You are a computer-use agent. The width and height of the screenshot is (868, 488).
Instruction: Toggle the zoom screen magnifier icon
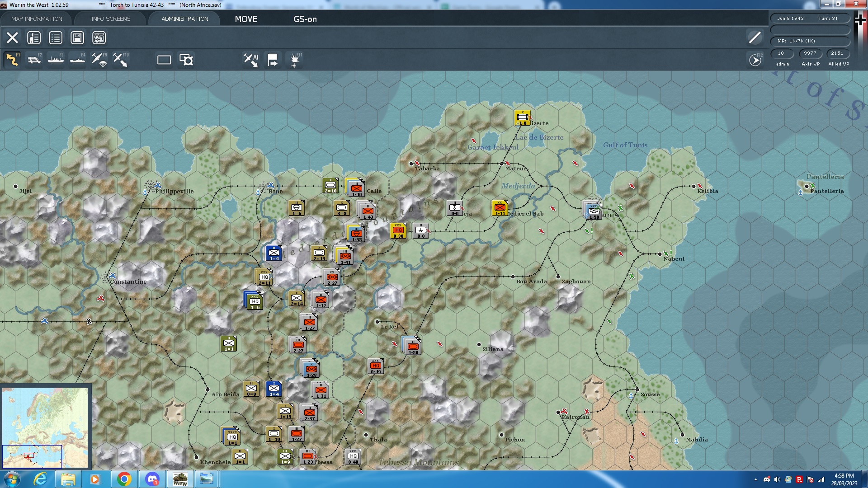[x=186, y=60]
